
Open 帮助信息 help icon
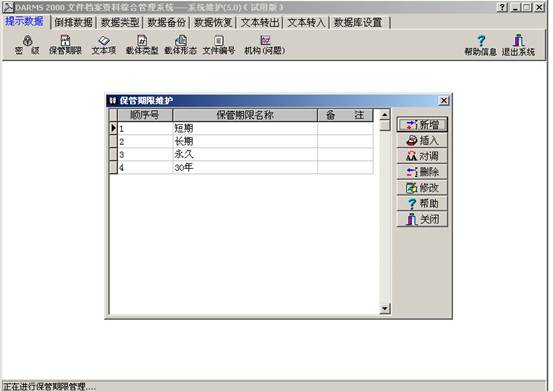[x=480, y=45]
